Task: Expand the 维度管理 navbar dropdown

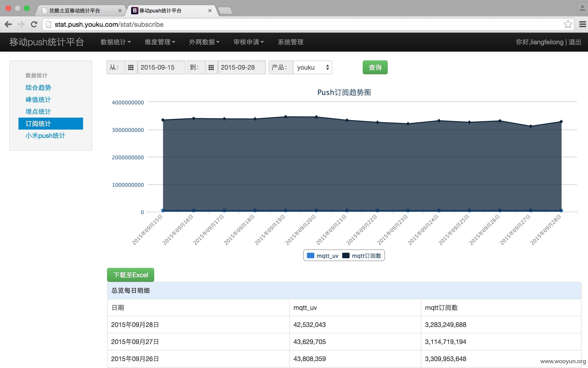Action: (160, 42)
